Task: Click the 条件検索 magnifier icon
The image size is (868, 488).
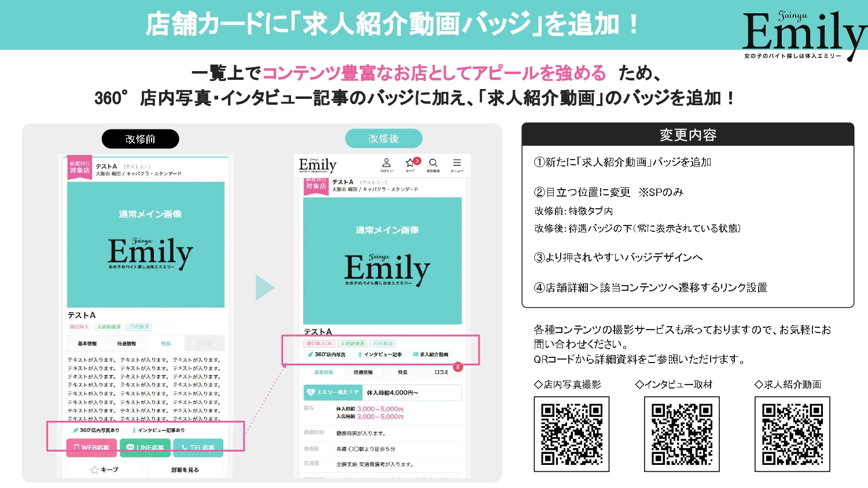Action: tap(433, 163)
